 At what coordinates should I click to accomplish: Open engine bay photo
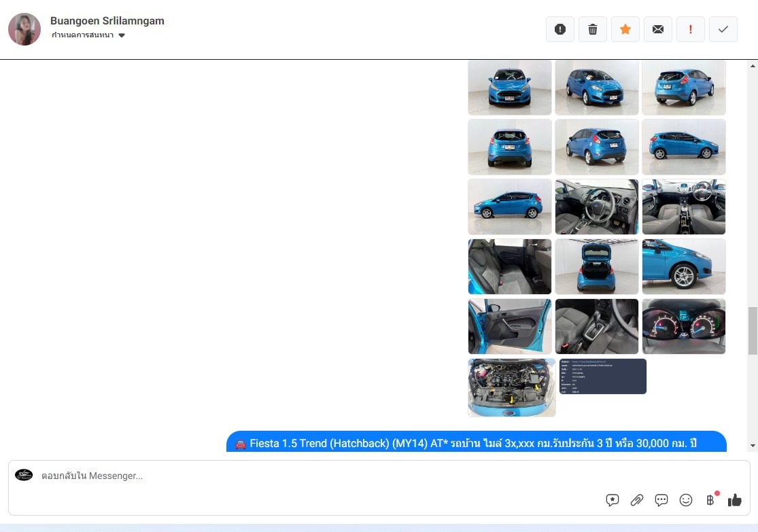pos(512,387)
